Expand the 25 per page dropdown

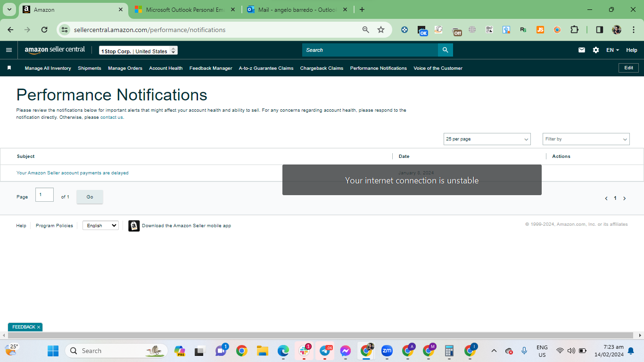tap(487, 139)
